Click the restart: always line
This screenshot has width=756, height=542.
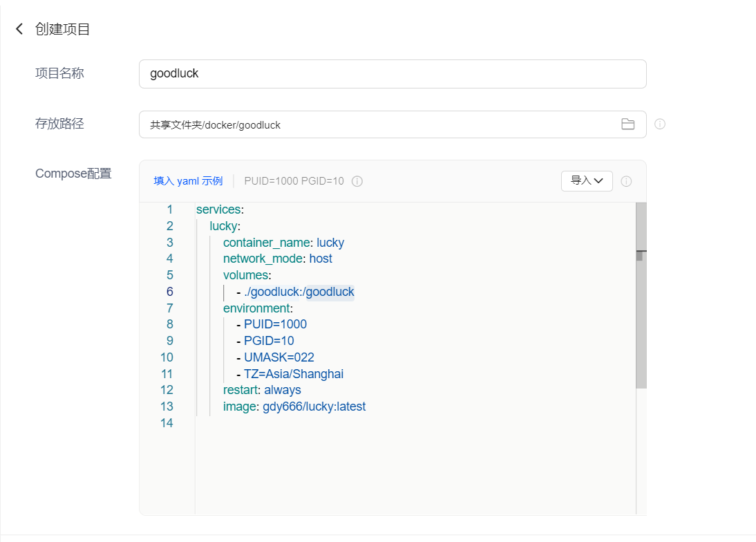tap(262, 390)
